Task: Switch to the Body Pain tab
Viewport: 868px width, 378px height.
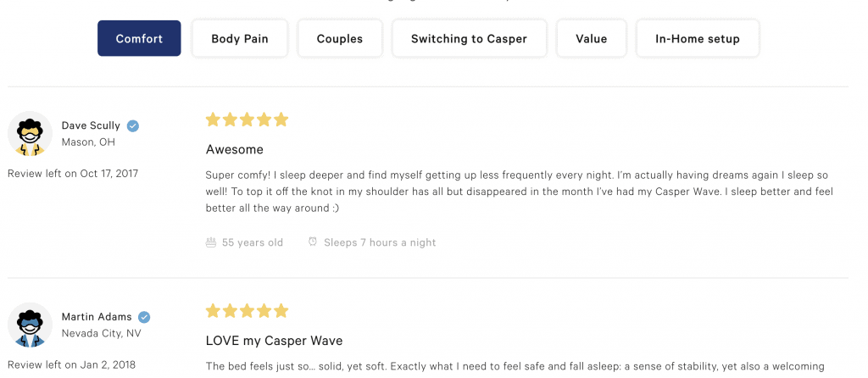Action: 239,39
